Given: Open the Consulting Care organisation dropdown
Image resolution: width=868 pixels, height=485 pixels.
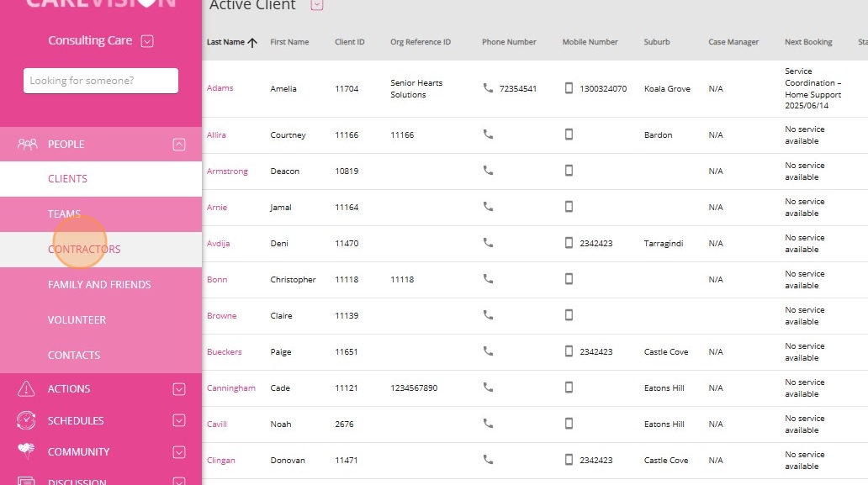Looking at the screenshot, I should tap(147, 41).
